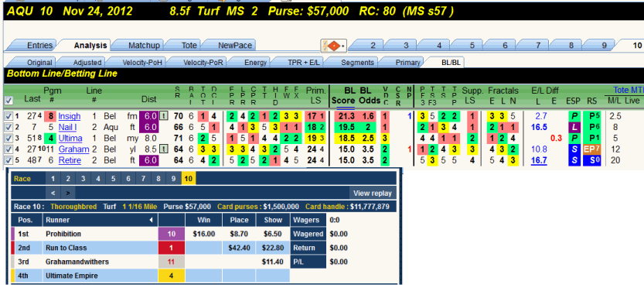Click the purple 6.0 Dist cell for Retire
644x288 pixels.
(x=148, y=160)
